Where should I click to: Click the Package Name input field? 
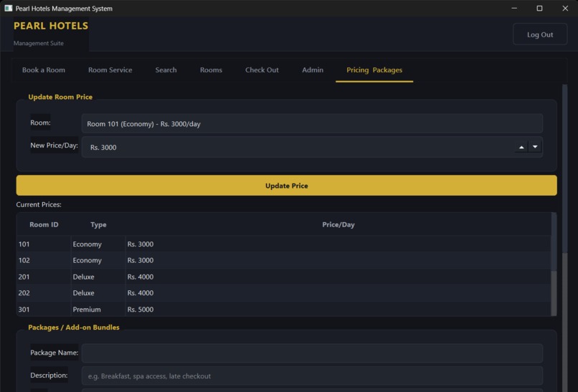point(312,353)
